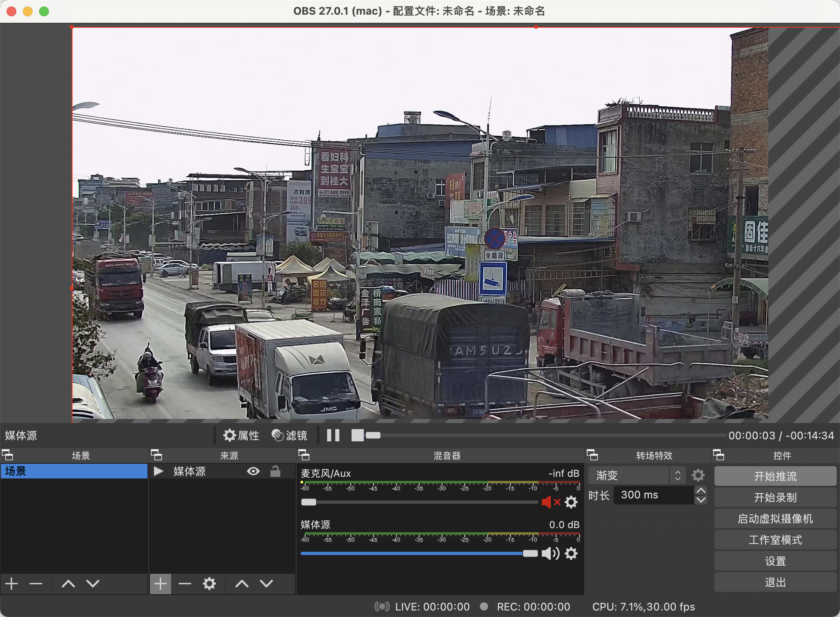Move scene down with arrow
The image size is (840, 617).
click(x=93, y=584)
